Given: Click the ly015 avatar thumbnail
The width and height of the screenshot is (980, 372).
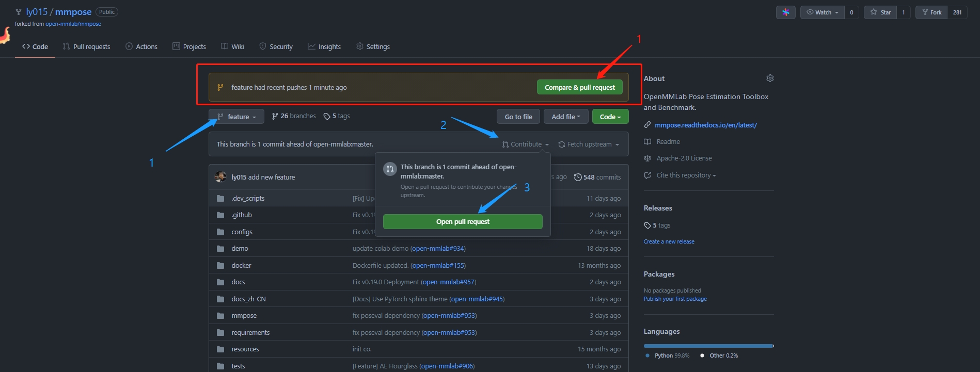Looking at the screenshot, I should click(x=220, y=177).
